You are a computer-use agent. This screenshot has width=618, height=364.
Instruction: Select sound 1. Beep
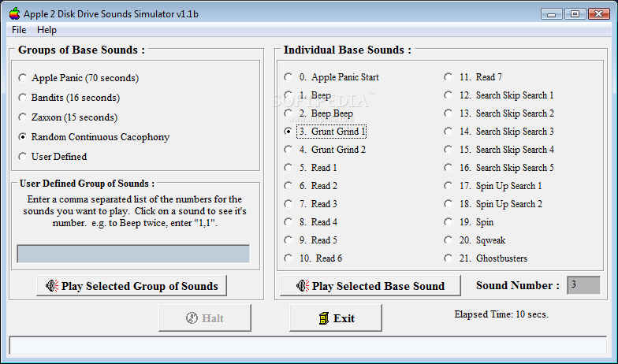coord(307,95)
